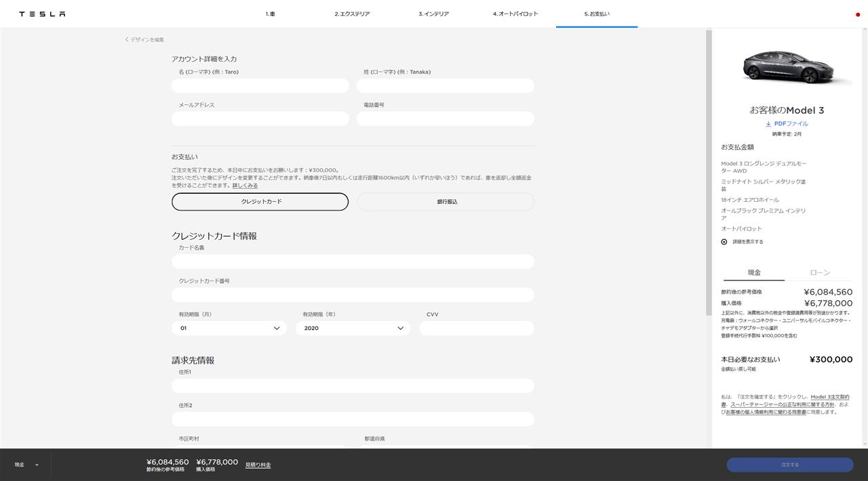Select クレジットカード payment option

[x=260, y=202]
